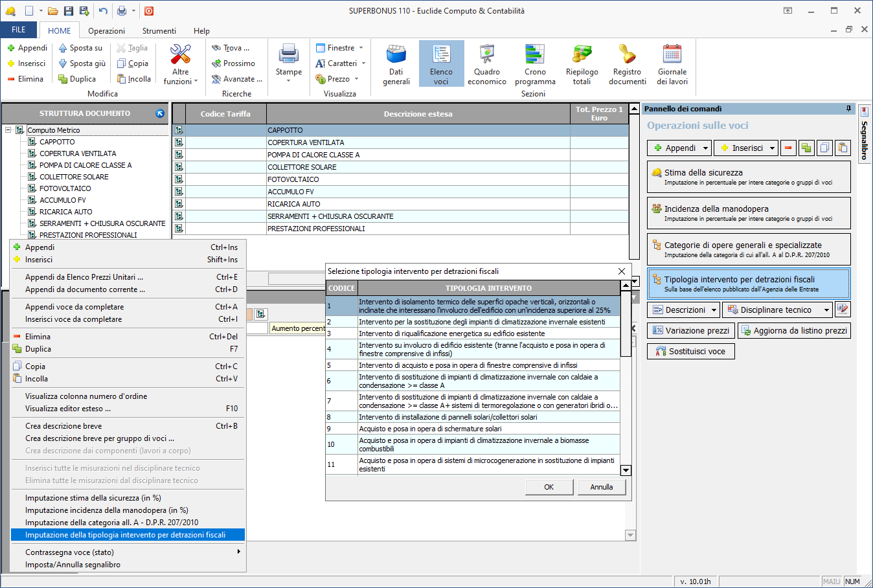The height and width of the screenshot is (588, 873).
Task: Open the Crono programma section
Action: click(x=535, y=64)
